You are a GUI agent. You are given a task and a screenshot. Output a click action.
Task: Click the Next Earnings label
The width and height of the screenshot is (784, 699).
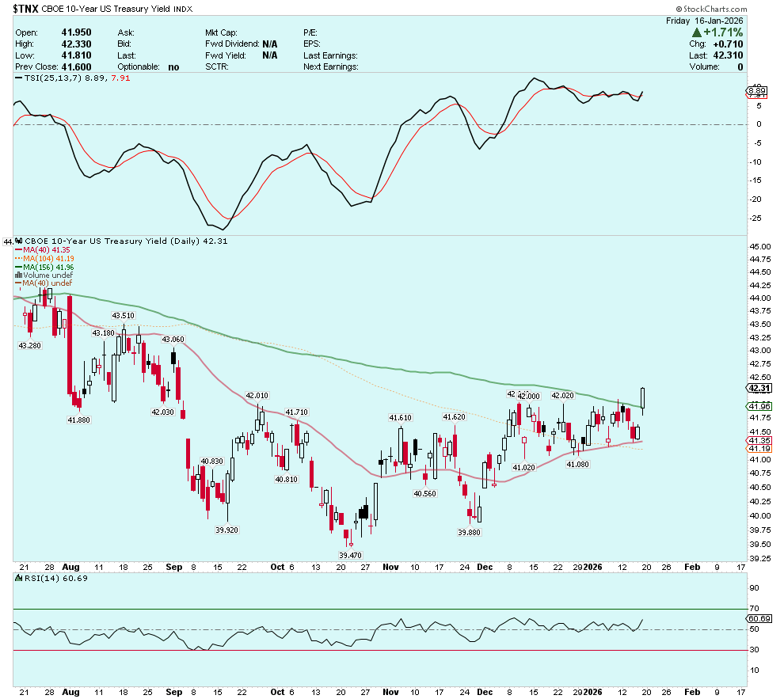pos(330,67)
